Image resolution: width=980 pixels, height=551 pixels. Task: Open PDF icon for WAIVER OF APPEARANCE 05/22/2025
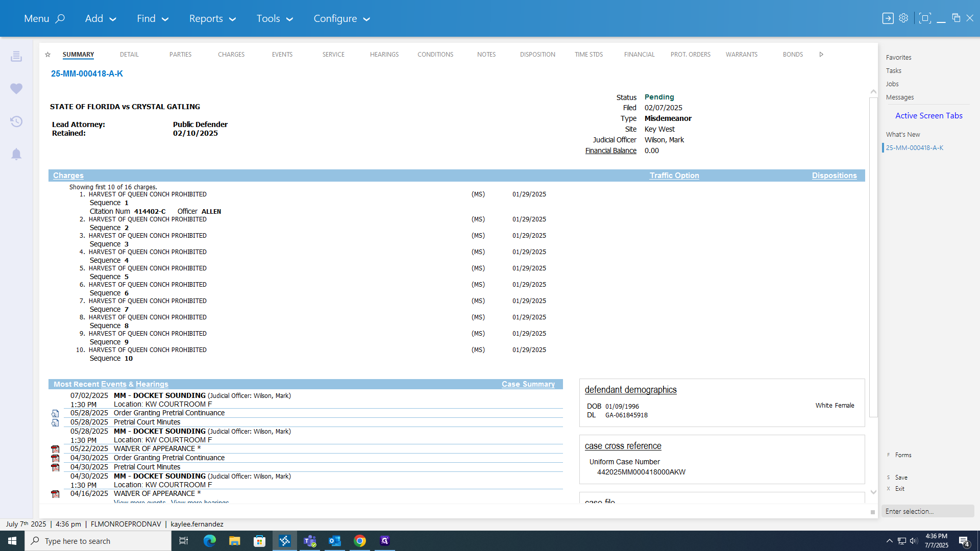point(55,449)
